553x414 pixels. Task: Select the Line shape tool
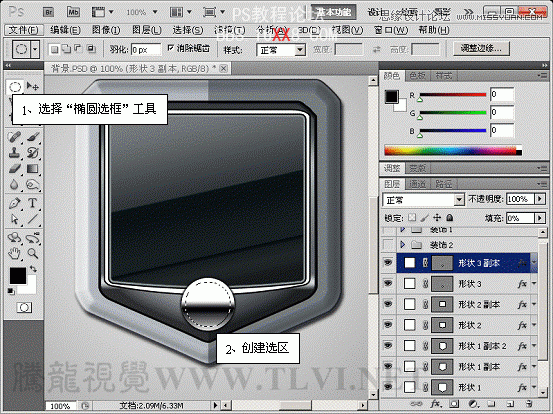[x=33, y=219]
